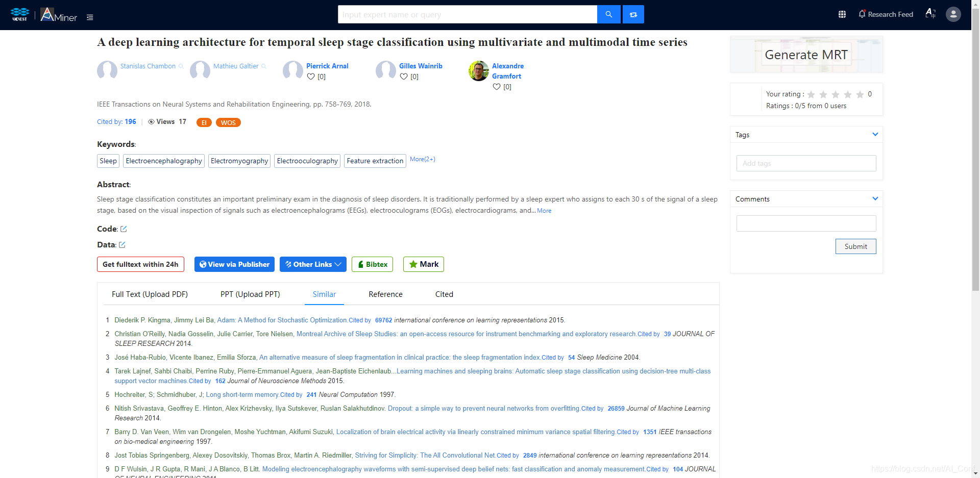
Task: Click Generate MRT banner
Action: click(x=806, y=55)
